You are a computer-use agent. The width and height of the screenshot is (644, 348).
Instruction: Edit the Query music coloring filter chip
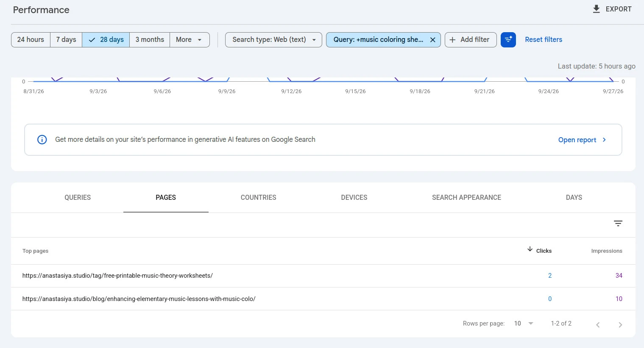point(378,40)
